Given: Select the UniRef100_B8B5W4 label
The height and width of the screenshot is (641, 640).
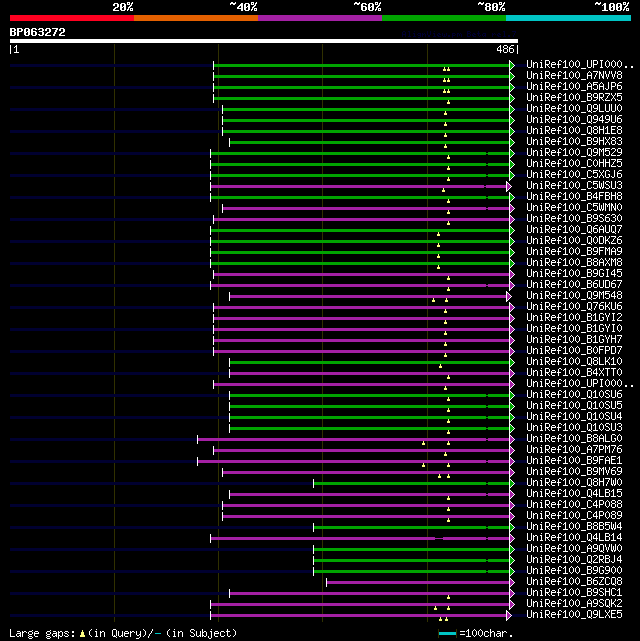Looking at the screenshot, I should (x=574, y=527).
